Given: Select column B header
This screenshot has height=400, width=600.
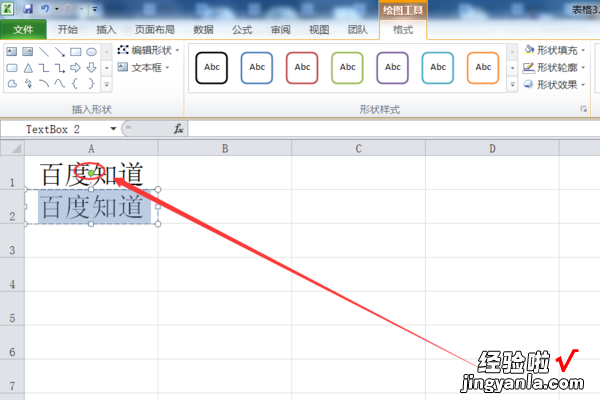Looking at the screenshot, I should [225, 148].
